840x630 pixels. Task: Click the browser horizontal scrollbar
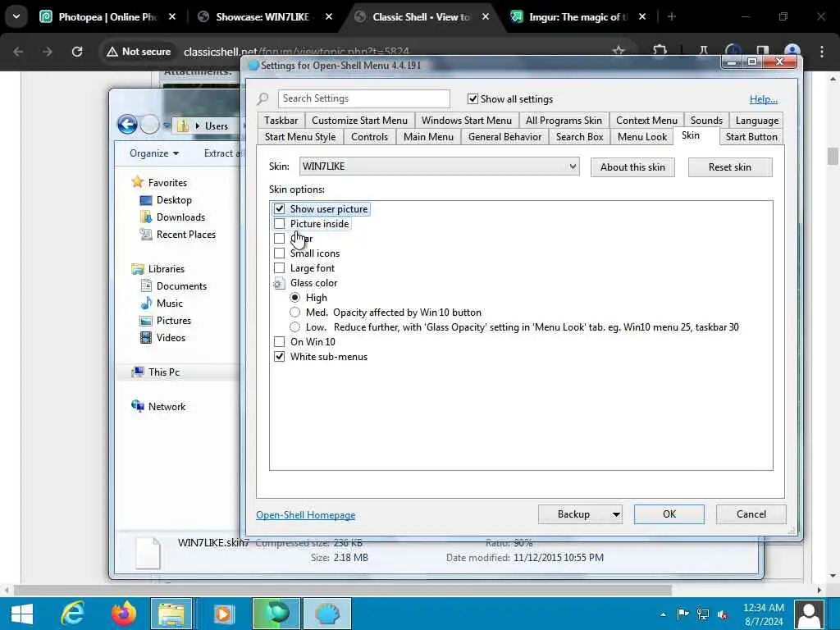coord(343,590)
